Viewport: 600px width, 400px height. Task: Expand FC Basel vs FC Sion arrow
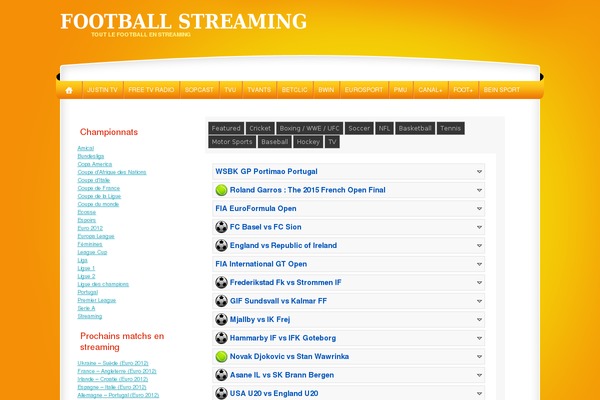(x=479, y=227)
